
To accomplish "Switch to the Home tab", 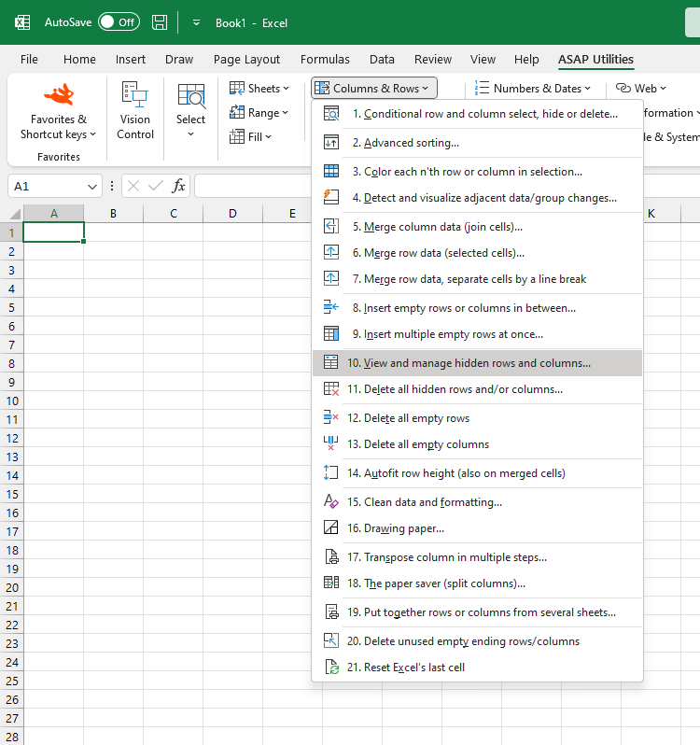I will click(79, 60).
